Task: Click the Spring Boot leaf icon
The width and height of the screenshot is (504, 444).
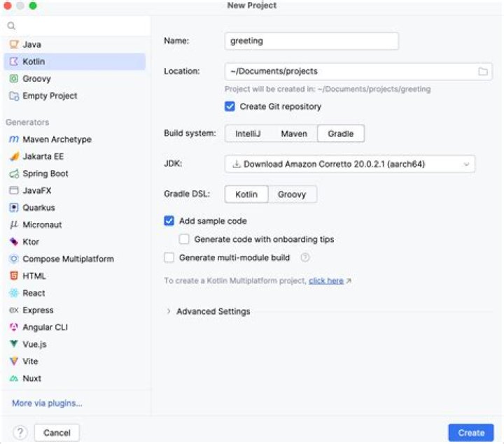Action: (14, 173)
